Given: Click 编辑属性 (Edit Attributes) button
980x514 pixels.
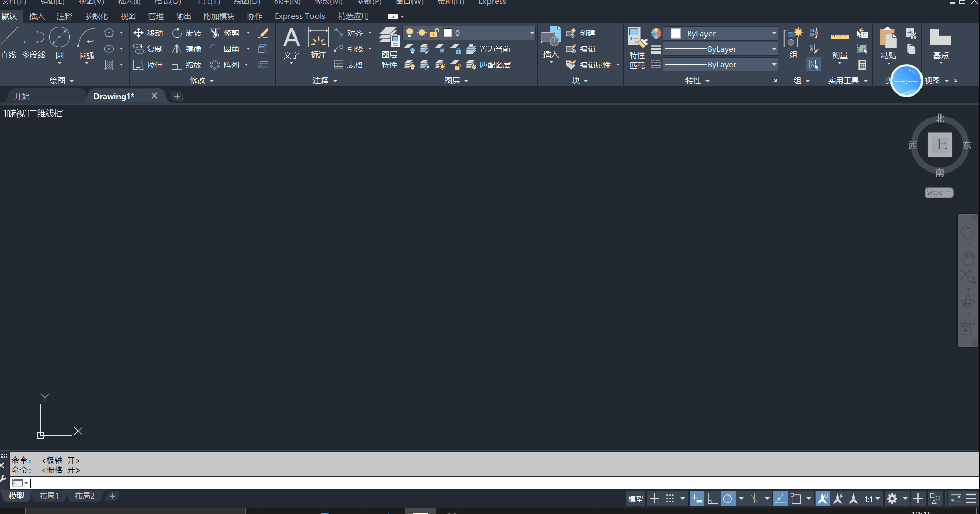Looking at the screenshot, I should coord(589,65).
